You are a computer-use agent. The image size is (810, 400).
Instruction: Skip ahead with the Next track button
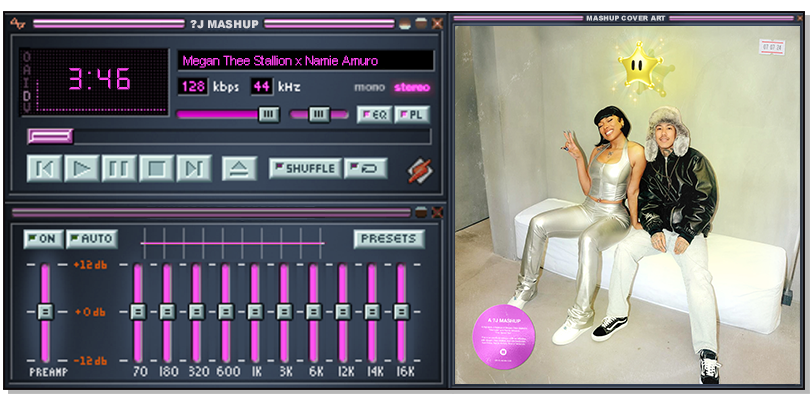point(194,168)
